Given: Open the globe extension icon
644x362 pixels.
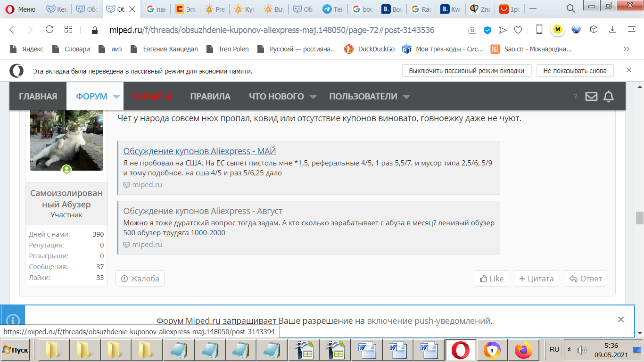Looking at the screenshot, I should coord(576,30).
